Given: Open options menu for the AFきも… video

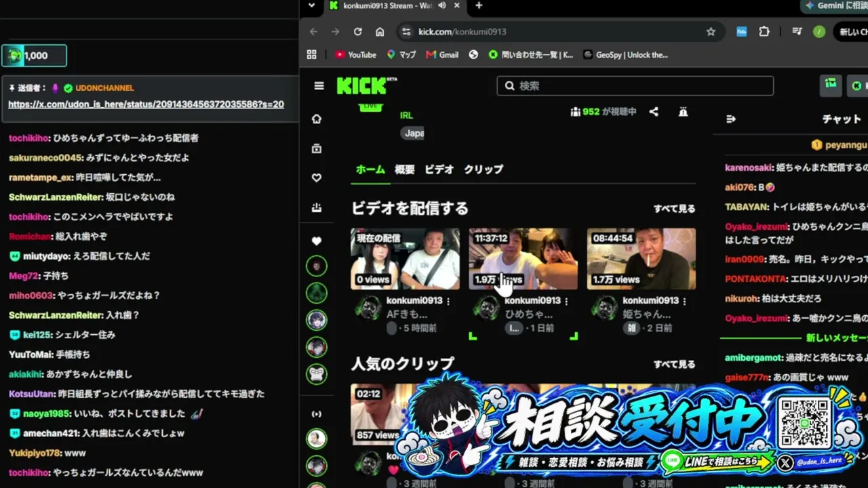Looking at the screenshot, I should tap(448, 301).
